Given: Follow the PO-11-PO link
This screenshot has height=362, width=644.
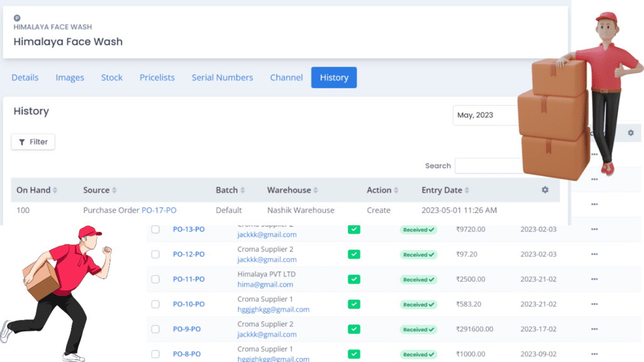Looking at the screenshot, I should coord(189,280).
